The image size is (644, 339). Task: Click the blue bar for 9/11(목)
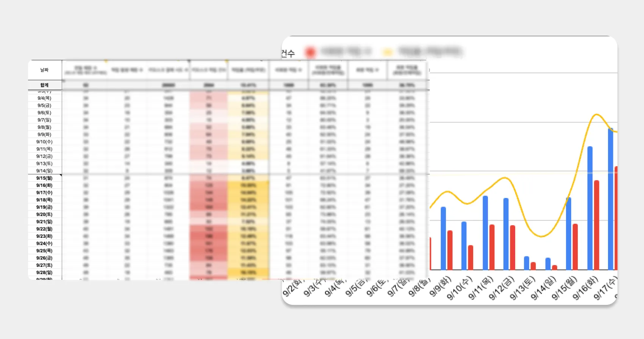[x=485, y=232]
